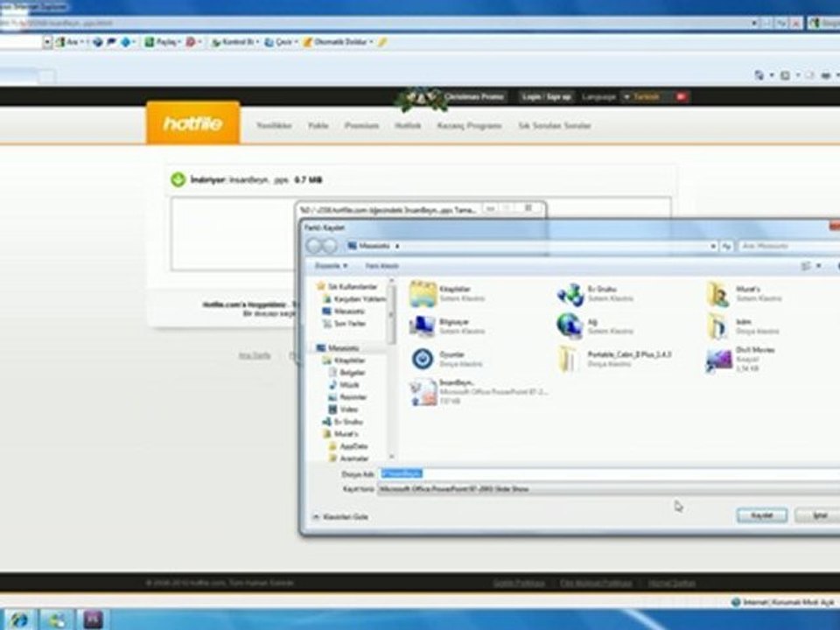Open Hotlink in hotfile navigation

point(408,126)
